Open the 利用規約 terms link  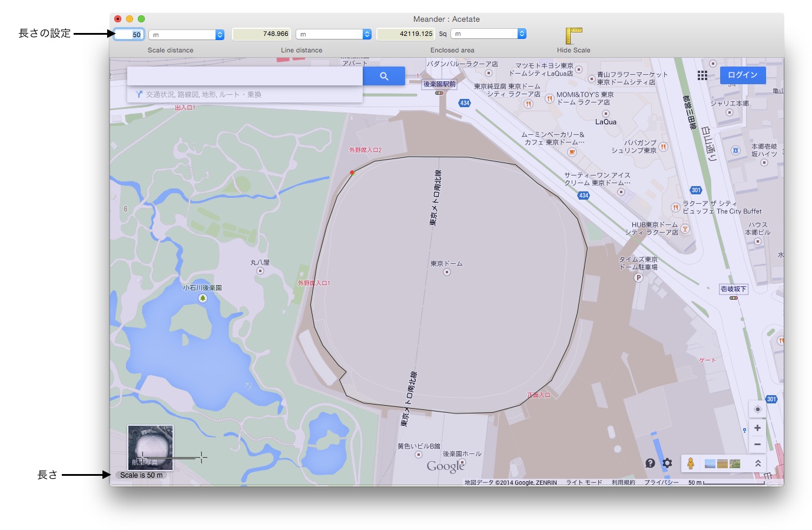click(623, 482)
